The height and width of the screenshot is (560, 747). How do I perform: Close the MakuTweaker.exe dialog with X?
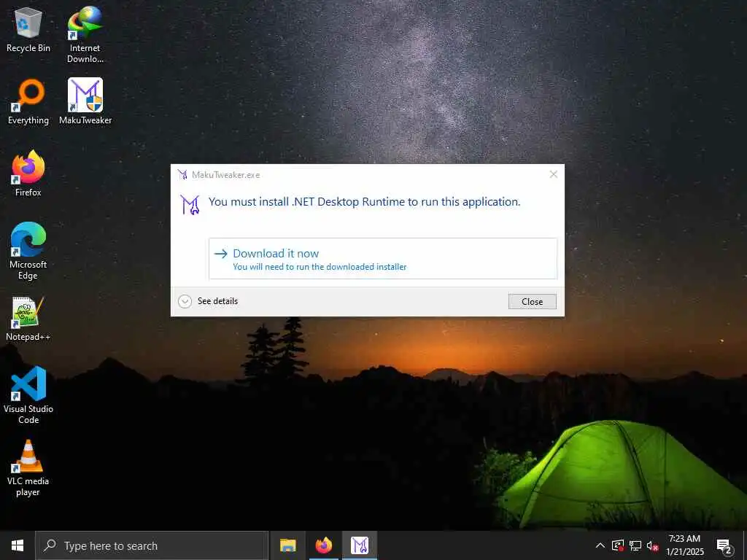[x=553, y=174]
